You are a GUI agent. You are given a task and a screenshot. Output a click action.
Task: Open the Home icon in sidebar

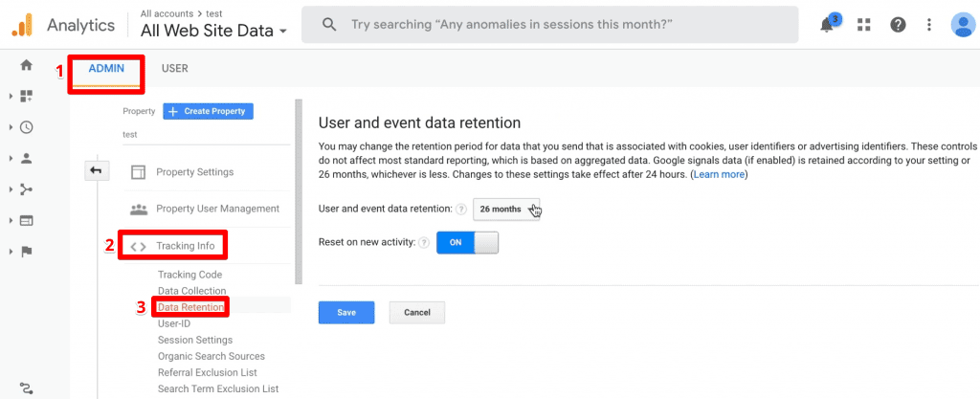point(26,65)
